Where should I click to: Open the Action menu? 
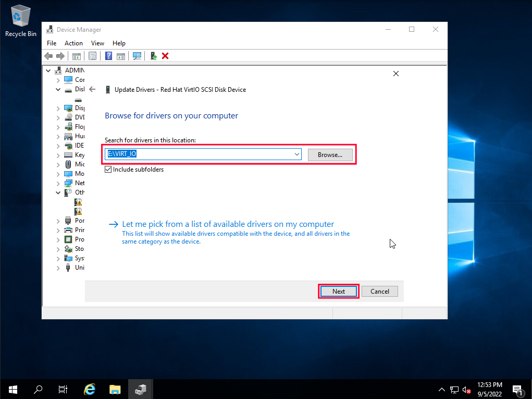(x=73, y=43)
